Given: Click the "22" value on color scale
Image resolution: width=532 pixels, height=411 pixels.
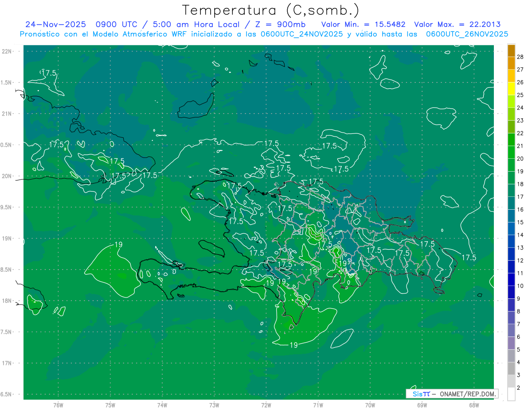Looking at the screenshot, I should tap(520, 133).
